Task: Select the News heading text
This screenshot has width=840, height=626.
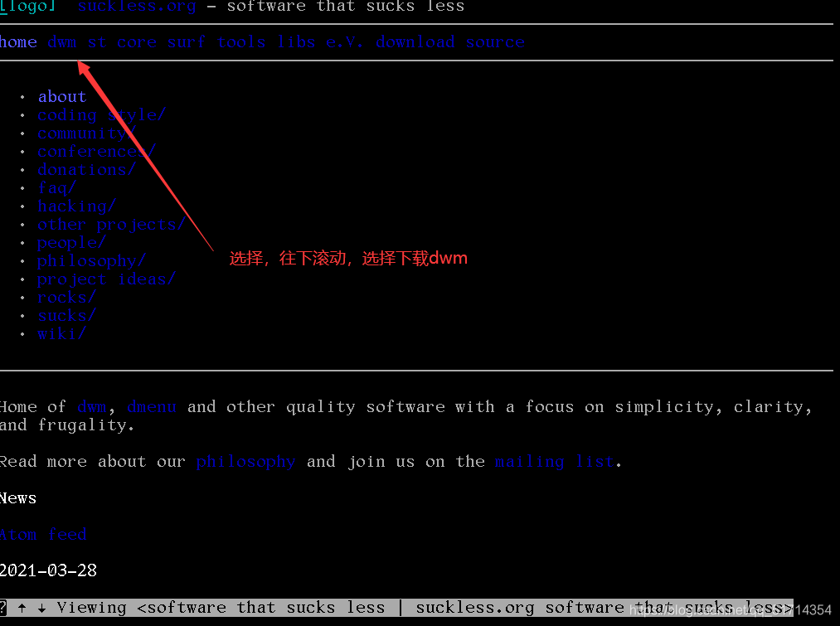Action: tap(18, 498)
